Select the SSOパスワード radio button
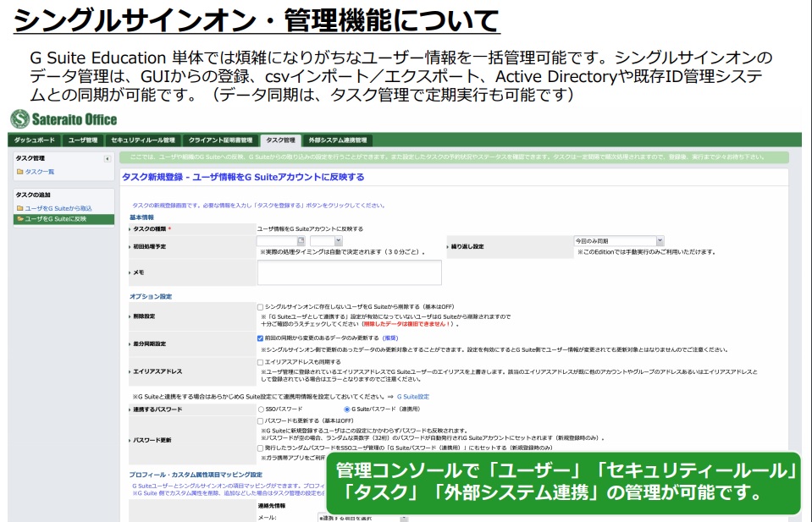 [x=261, y=409]
